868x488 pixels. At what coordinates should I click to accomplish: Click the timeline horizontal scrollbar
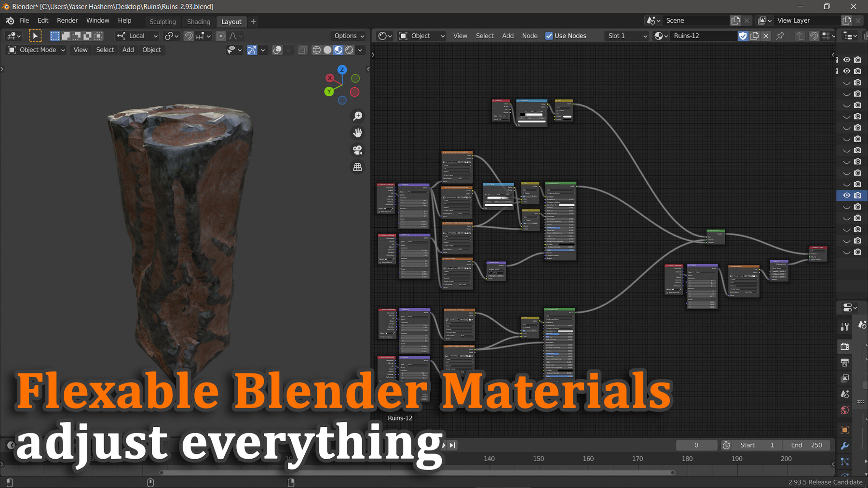coord(417,473)
